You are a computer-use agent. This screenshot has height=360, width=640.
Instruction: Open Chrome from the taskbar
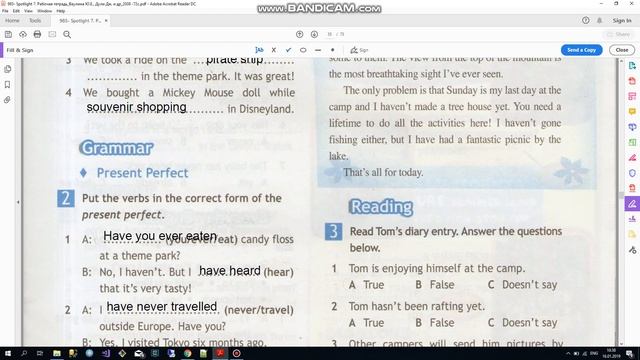(x=187, y=353)
